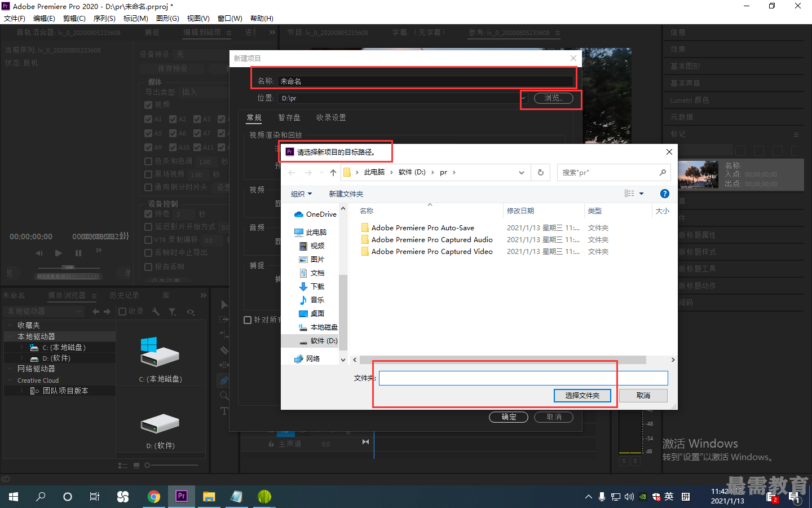Screen dimensions: 812x508
Task: Open the 组织 dropdown menu
Action: (x=301, y=194)
